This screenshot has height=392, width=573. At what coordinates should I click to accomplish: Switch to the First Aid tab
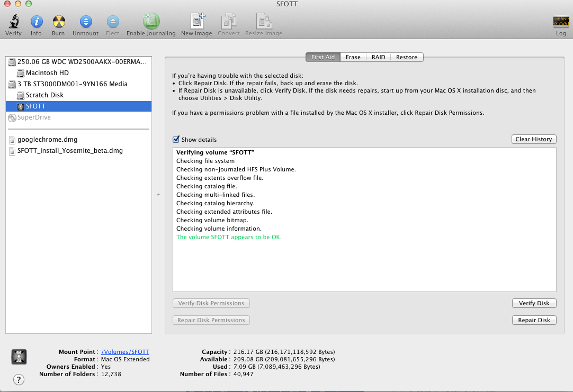click(323, 57)
